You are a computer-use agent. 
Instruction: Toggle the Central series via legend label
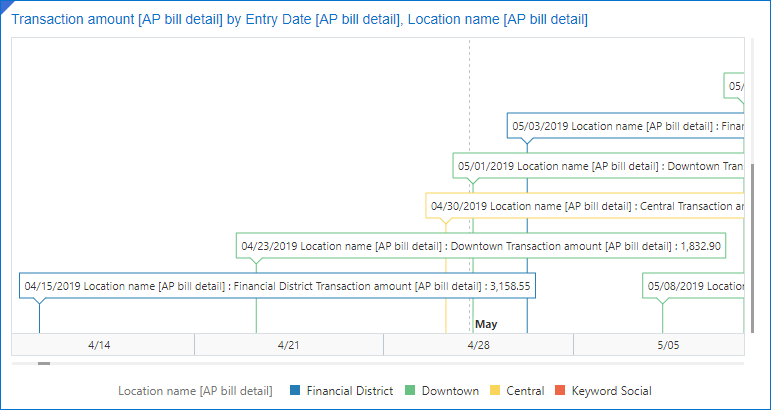(x=525, y=391)
